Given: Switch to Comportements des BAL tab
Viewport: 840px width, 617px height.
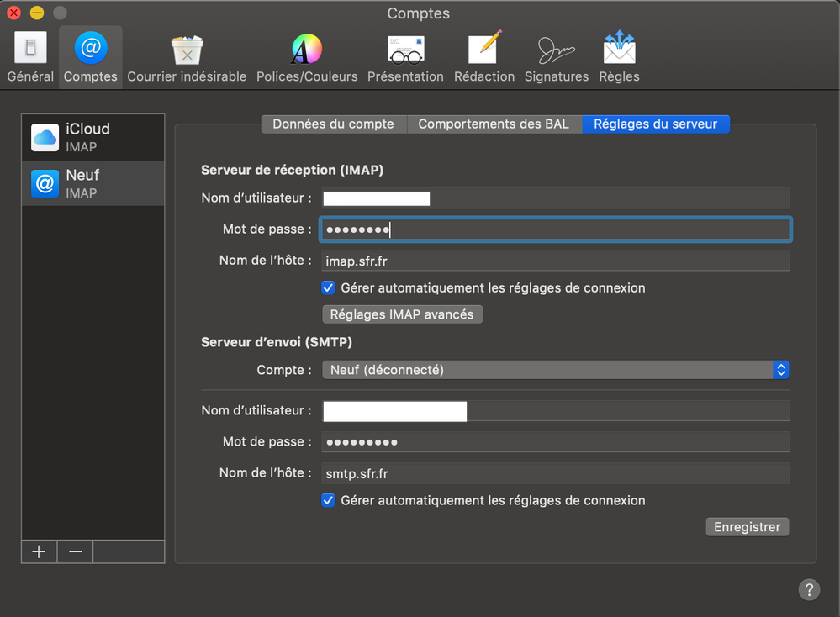Looking at the screenshot, I should [x=494, y=124].
